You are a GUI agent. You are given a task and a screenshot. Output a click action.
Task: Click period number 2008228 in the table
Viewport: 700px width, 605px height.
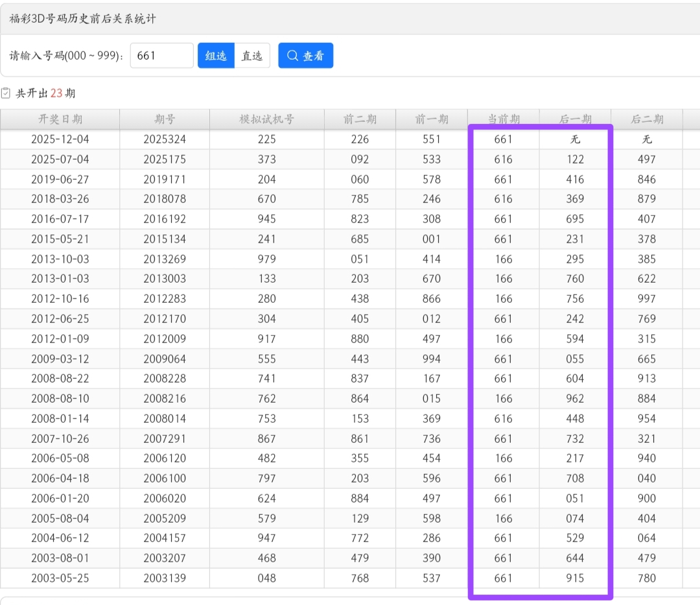(x=165, y=379)
